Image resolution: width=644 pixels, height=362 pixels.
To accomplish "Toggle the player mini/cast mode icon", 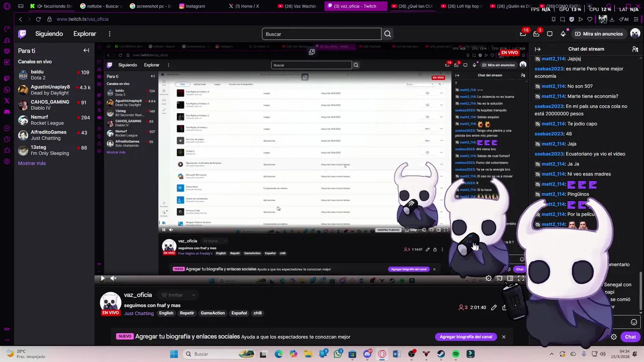I will (499, 278).
